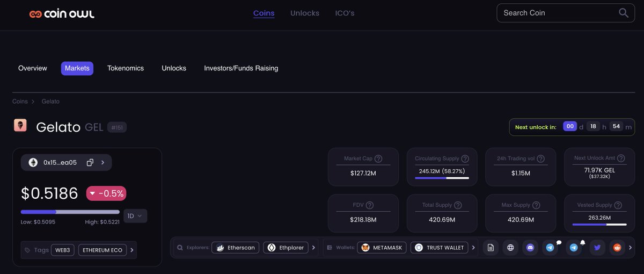The image size is (644, 274).
Task: Go to Unlocks top nav tab
Action: pyautogui.click(x=305, y=13)
